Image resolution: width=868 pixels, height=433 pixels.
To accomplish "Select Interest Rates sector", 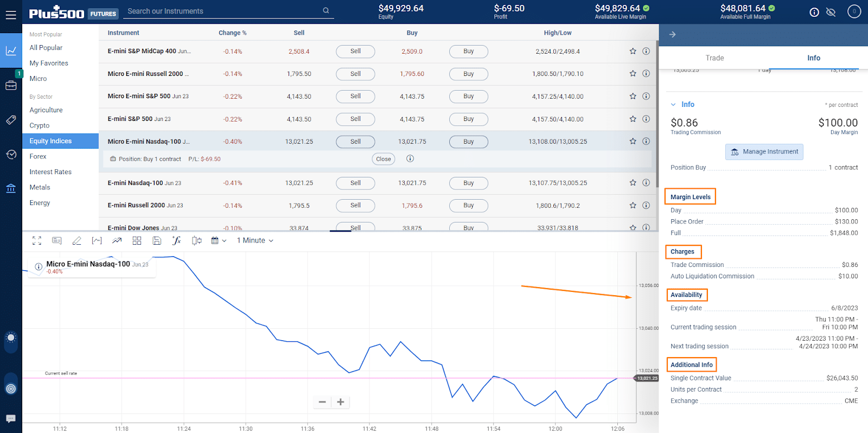I will pos(50,172).
